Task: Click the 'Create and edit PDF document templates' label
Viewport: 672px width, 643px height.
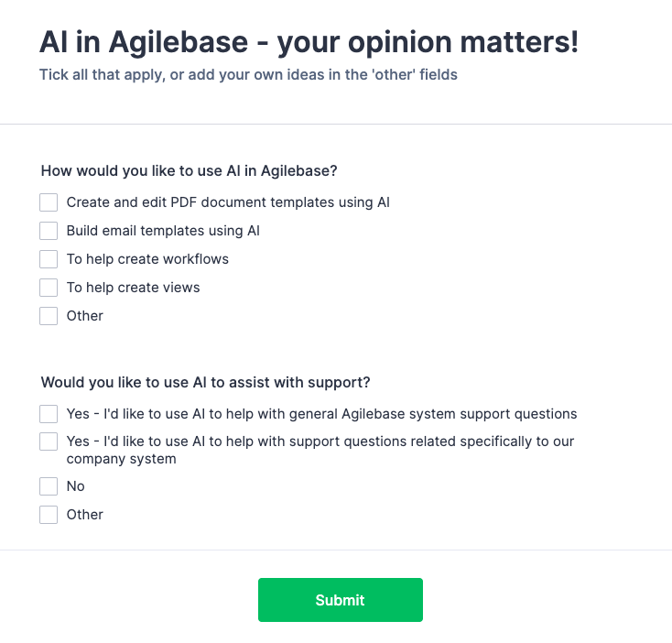Action: click(228, 202)
